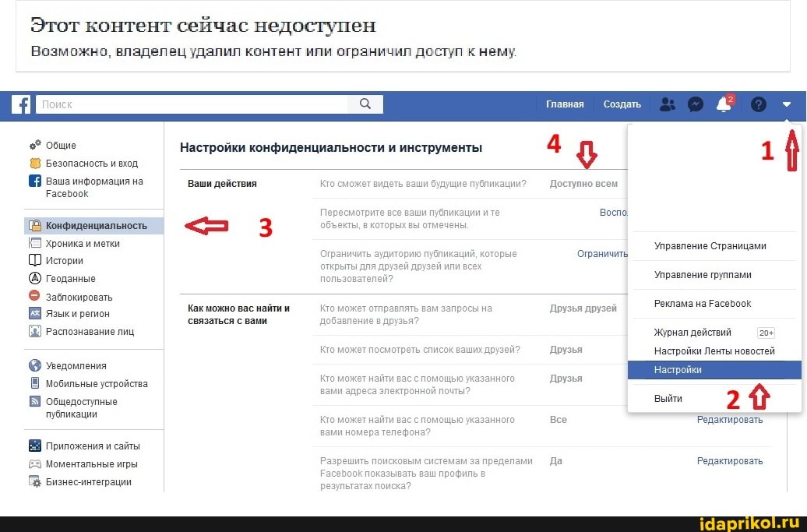Open the friend requests icon
Viewport: 807px width, 532px height.
pyautogui.click(x=667, y=104)
